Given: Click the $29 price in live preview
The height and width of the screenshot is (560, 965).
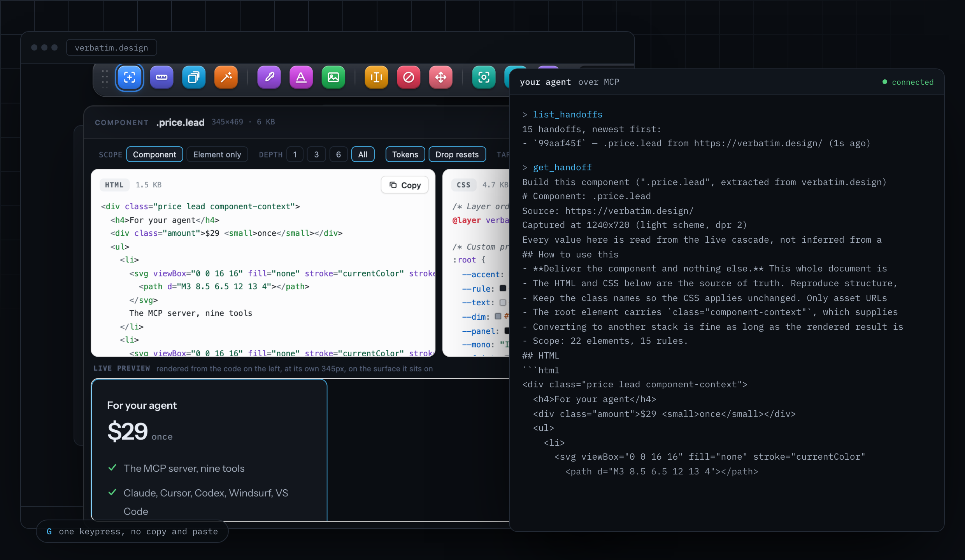Looking at the screenshot, I should click(128, 431).
